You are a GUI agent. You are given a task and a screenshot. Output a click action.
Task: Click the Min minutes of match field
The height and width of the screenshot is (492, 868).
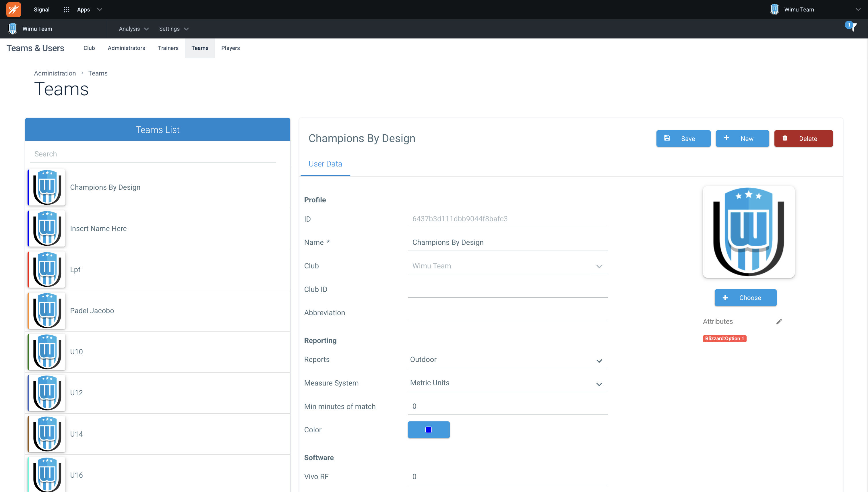point(507,406)
